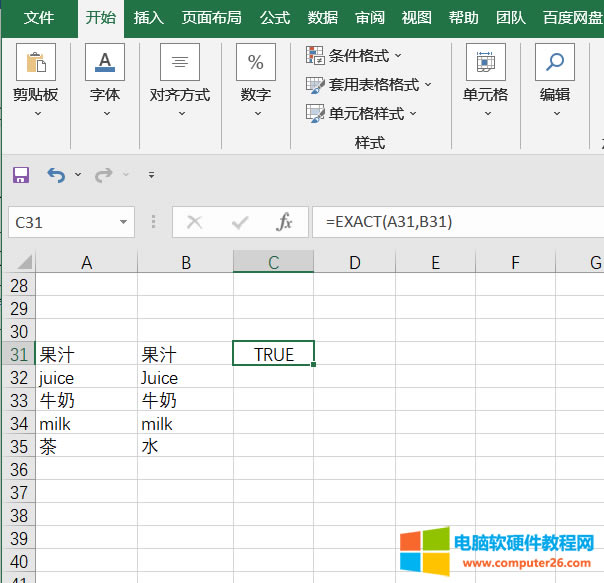Open the Name Box dropdown arrow
This screenshot has width=604, height=583.
point(123,222)
